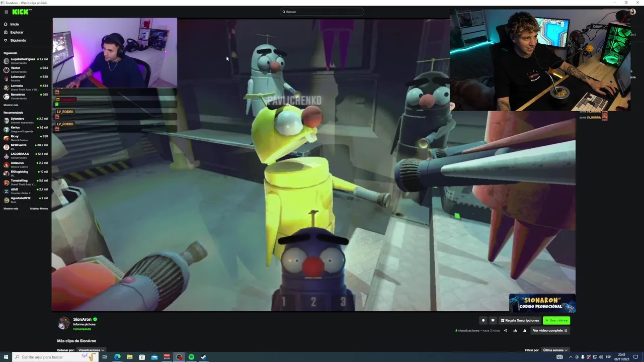Open the SionAron channel name link
The width and height of the screenshot is (644, 362).
pos(82,319)
